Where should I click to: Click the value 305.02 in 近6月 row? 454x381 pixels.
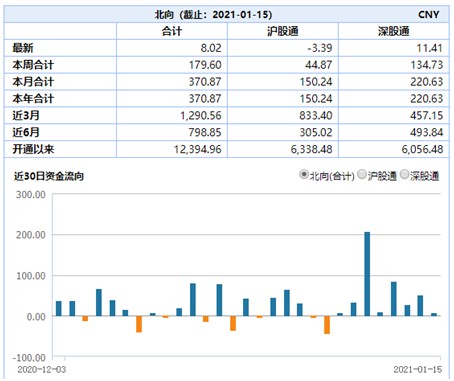pos(316,132)
